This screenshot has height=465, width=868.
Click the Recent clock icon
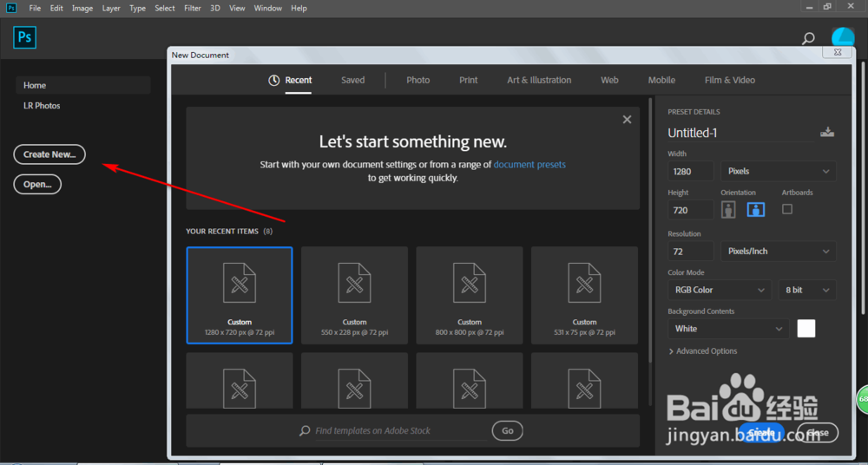pyautogui.click(x=274, y=81)
